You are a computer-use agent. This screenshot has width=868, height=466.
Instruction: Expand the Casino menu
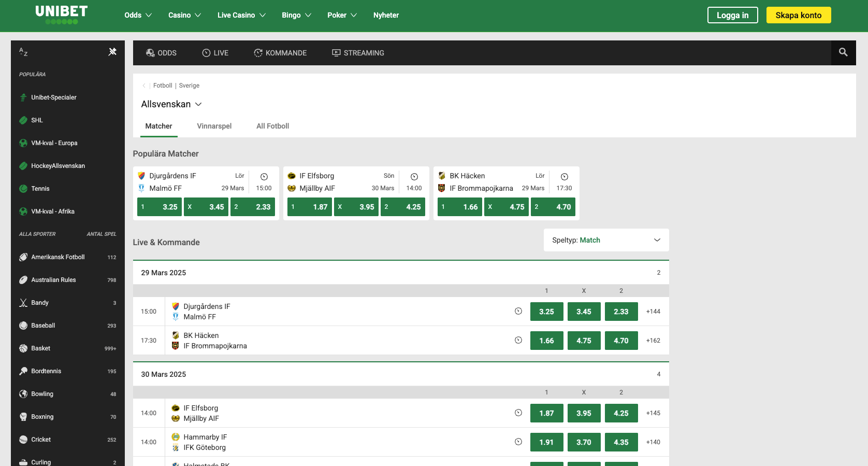pos(184,15)
